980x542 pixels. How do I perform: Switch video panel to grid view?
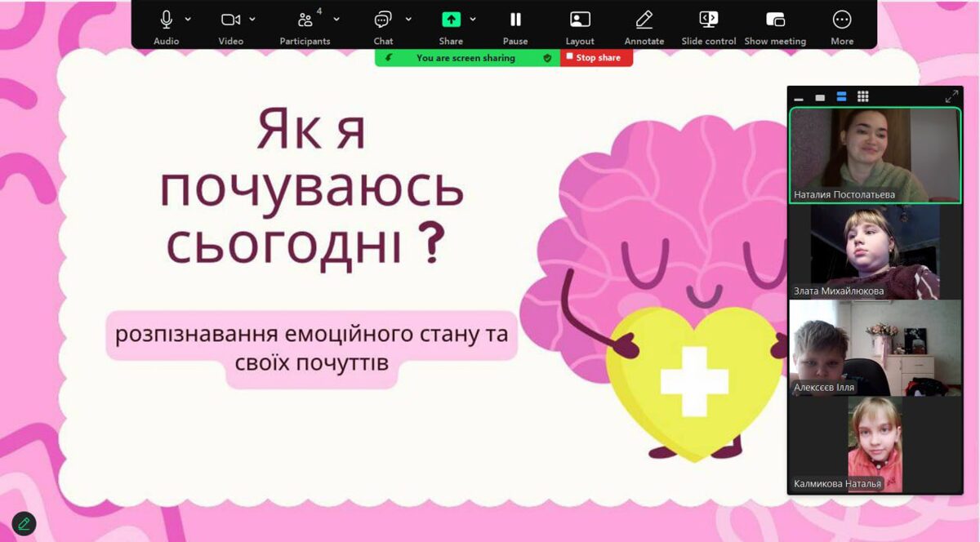click(863, 97)
